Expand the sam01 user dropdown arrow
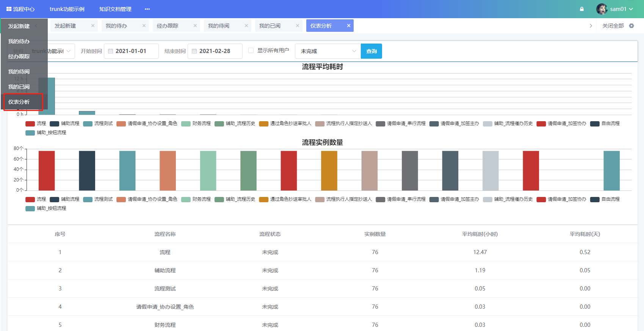644x331 pixels. [631, 9]
